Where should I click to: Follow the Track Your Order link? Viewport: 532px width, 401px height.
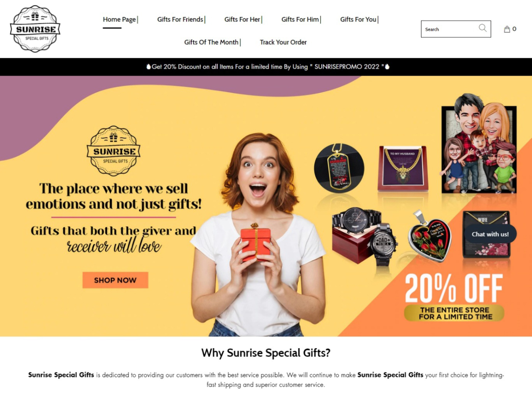tap(283, 42)
